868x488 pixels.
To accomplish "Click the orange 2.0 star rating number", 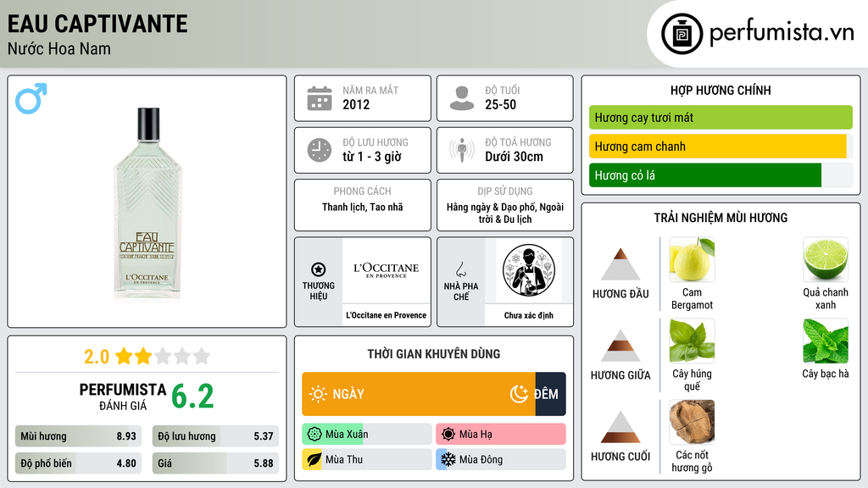I will coord(97,357).
